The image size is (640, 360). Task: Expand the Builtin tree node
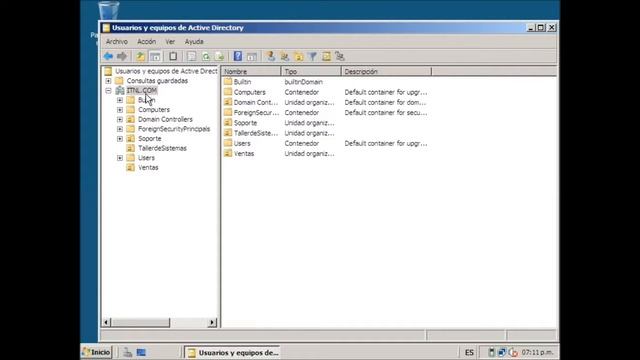click(x=120, y=100)
